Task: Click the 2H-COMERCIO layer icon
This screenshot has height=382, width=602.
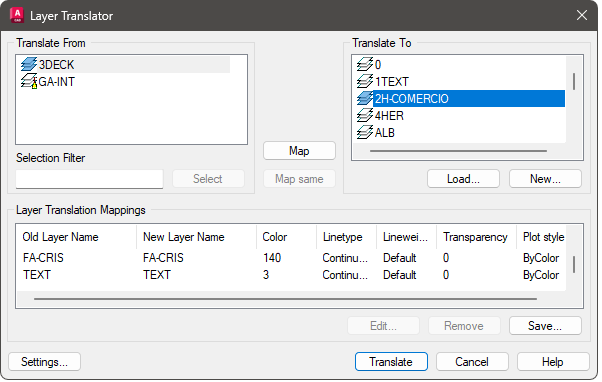Action: click(x=365, y=99)
